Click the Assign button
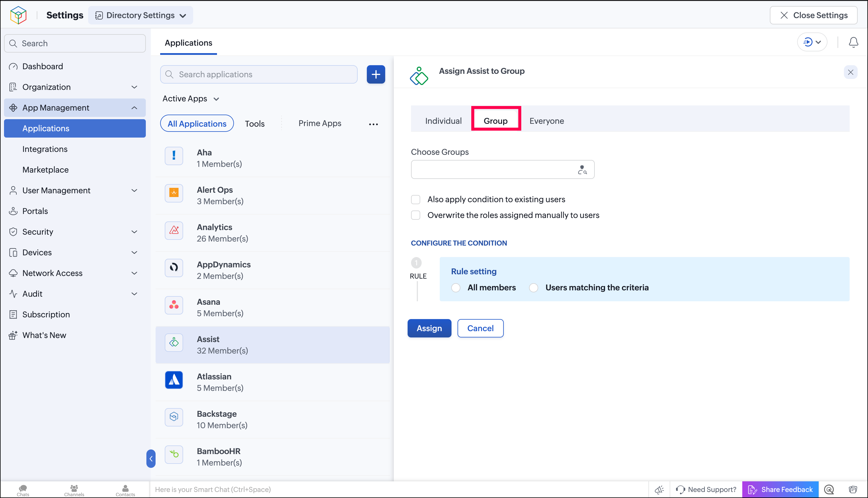Viewport: 868px width, 498px height. pyautogui.click(x=429, y=328)
